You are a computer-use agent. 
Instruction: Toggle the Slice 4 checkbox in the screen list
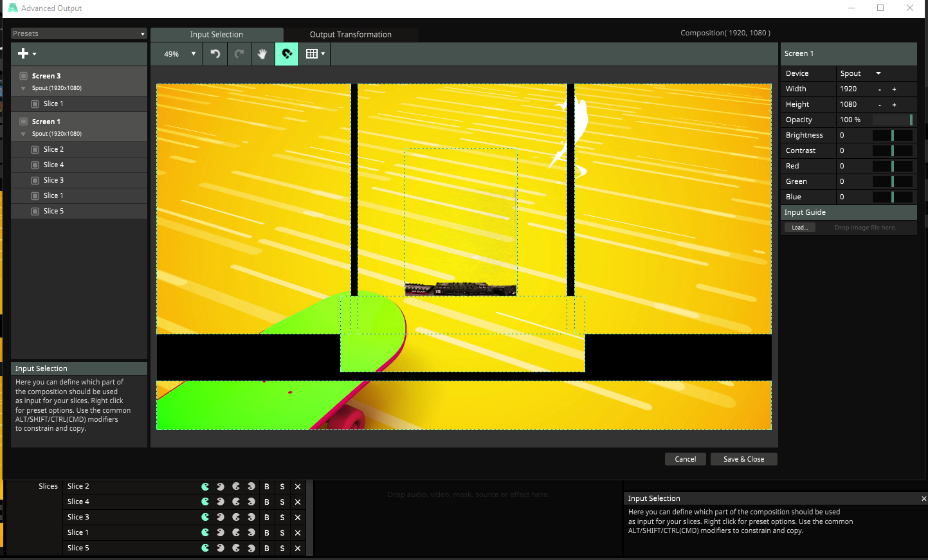[35, 165]
